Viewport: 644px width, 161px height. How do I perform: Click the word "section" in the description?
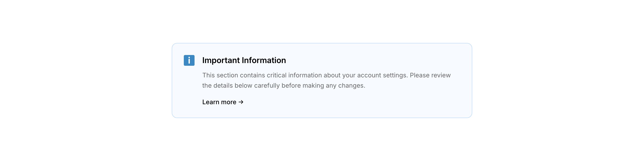pyautogui.click(x=227, y=75)
